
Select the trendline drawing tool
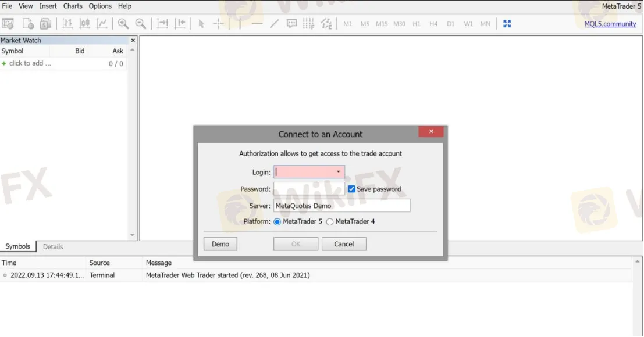(274, 24)
